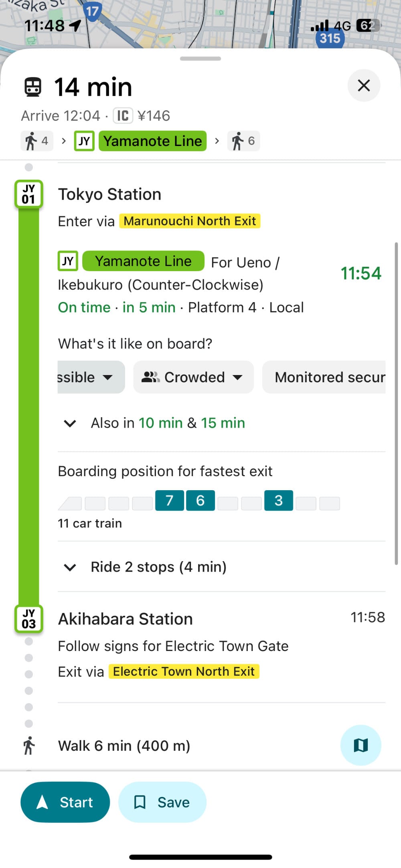Tap the map view icon beside Walk 6 min

click(x=360, y=745)
